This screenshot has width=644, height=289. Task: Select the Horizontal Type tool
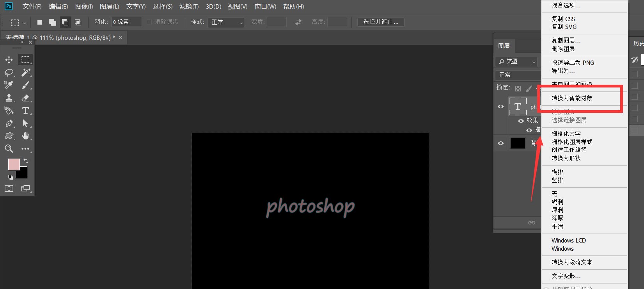(25, 111)
